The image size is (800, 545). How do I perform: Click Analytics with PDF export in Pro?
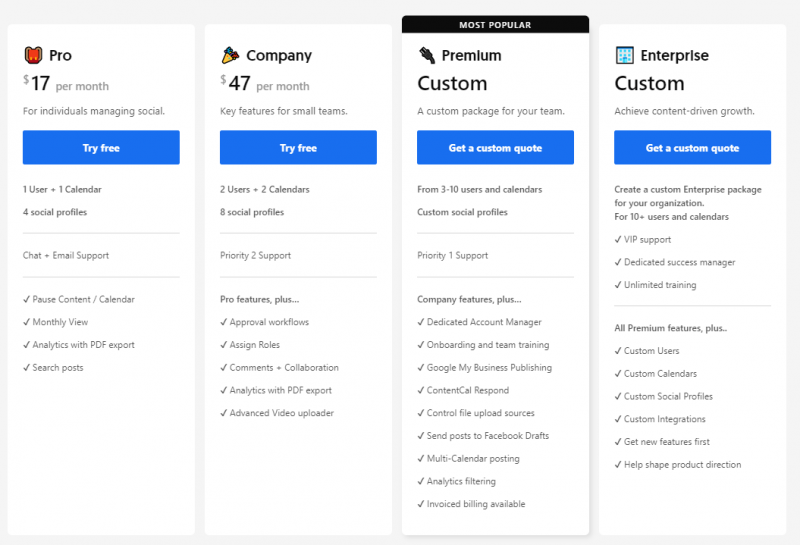[x=84, y=345]
